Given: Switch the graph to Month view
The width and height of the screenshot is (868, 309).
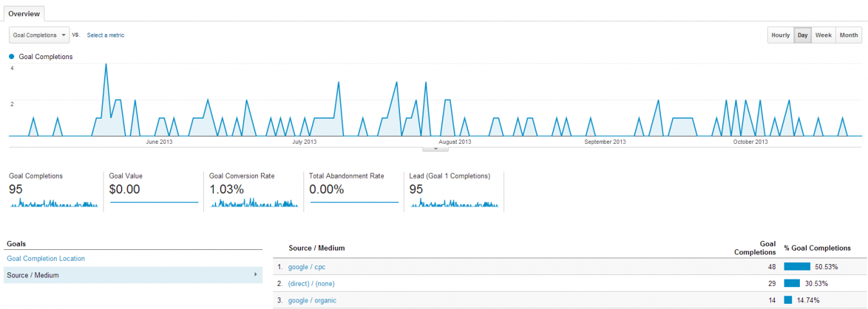Looking at the screenshot, I should pos(849,35).
